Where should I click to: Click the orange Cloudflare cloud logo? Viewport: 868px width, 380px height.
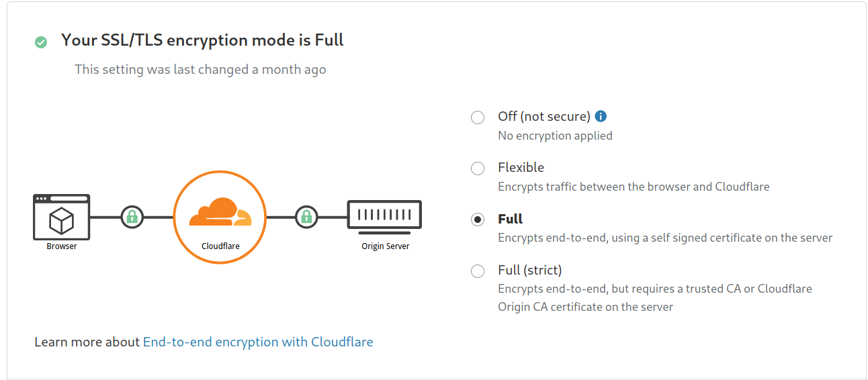click(220, 212)
